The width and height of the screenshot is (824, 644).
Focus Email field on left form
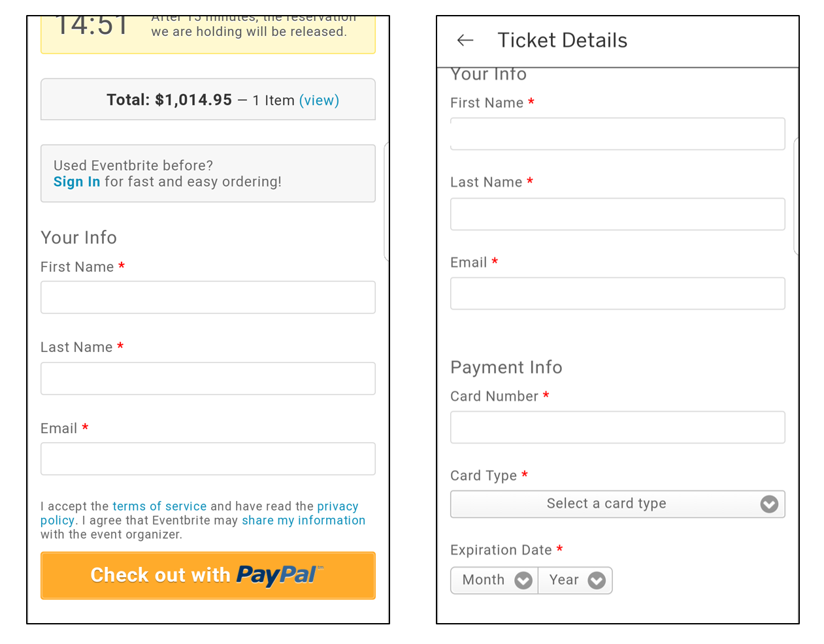(x=208, y=459)
